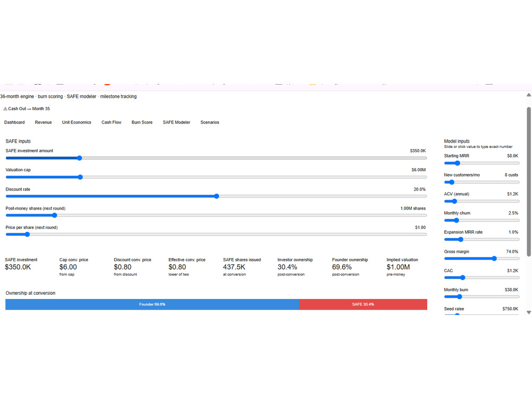The image size is (532, 399).
Task: Click the vertical page scrollbar thumb
Action: coord(529,181)
